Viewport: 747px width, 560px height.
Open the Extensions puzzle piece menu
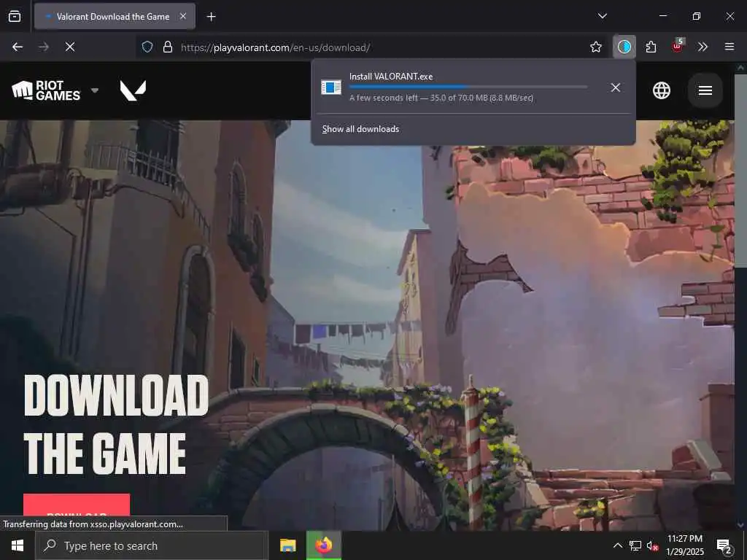coord(651,47)
